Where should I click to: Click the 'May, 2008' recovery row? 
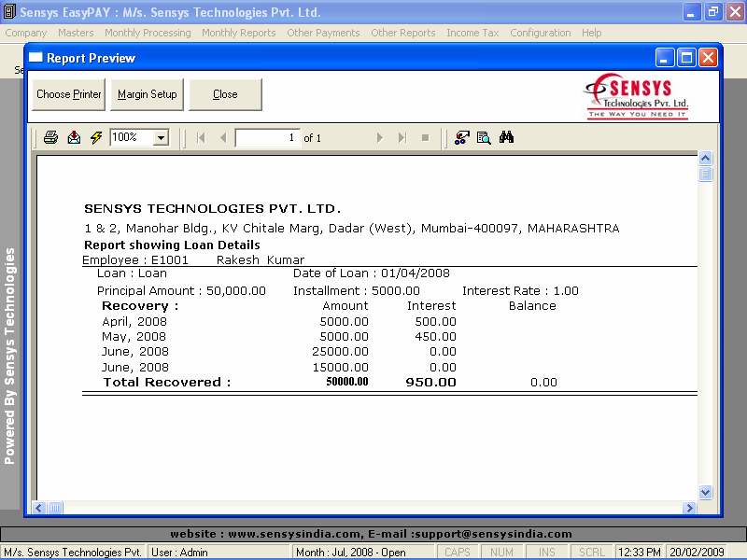(x=279, y=337)
